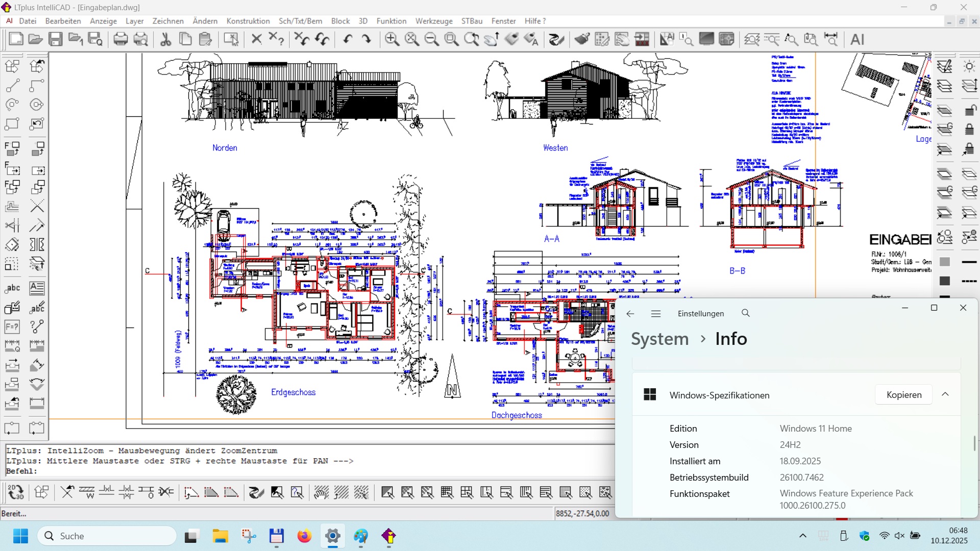Click the Kopieren button
This screenshot has width=980, height=551.
903,395
